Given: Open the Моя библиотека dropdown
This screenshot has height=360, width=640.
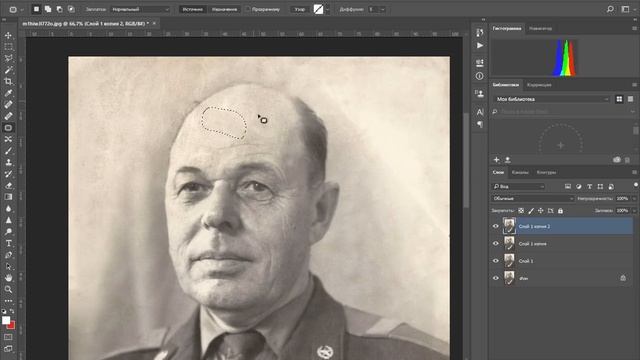Looking at the screenshot, I should 551,99.
